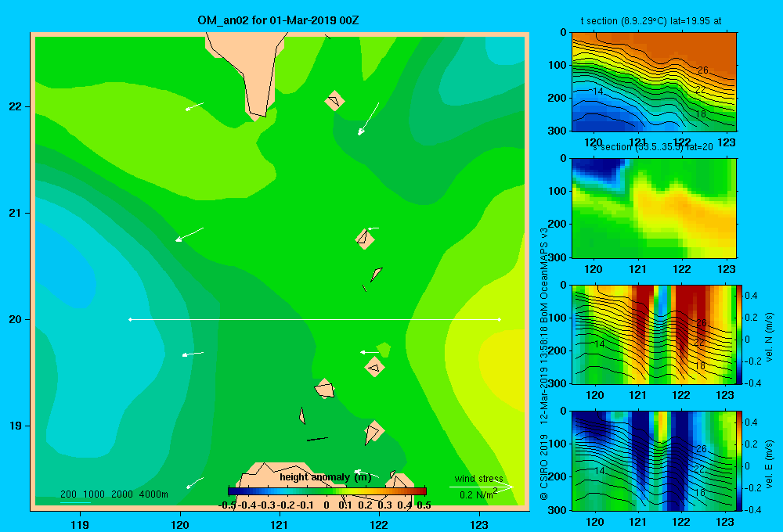Image resolution: width=783 pixels, height=532 pixels.
Task: Select the '0.2 N/m2' scale text
Action: 478,494
